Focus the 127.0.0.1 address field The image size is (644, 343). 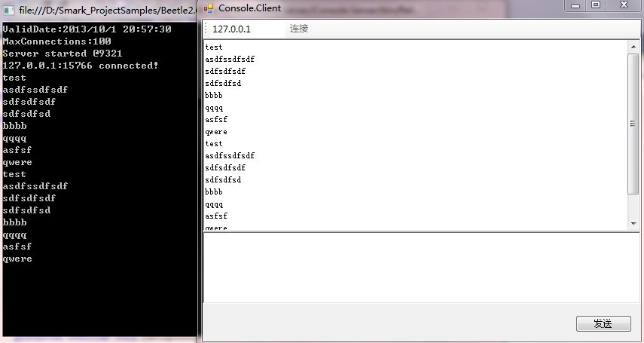(x=247, y=29)
